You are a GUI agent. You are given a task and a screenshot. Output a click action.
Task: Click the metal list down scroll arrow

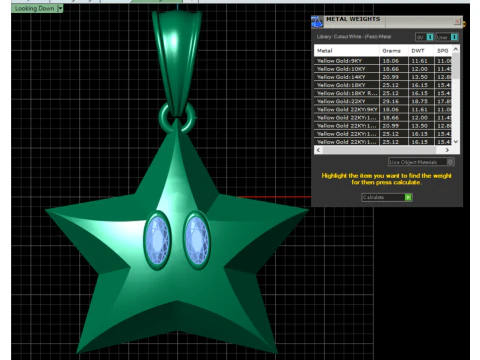[x=456, y=142]
